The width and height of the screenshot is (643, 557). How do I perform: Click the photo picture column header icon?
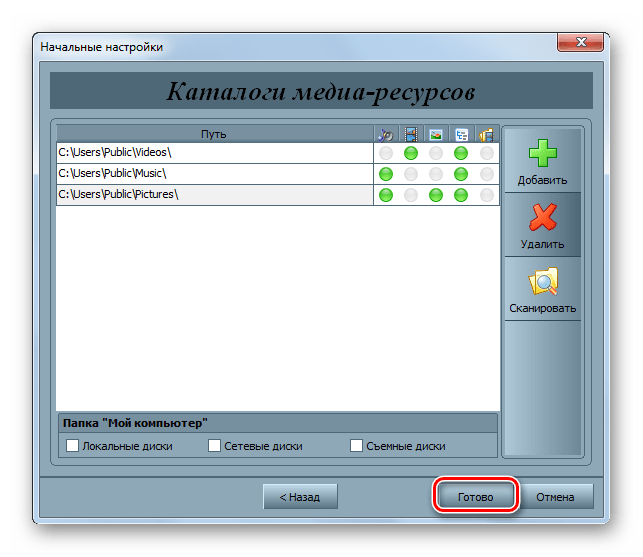pyautogui.click(x=436, y=134)
